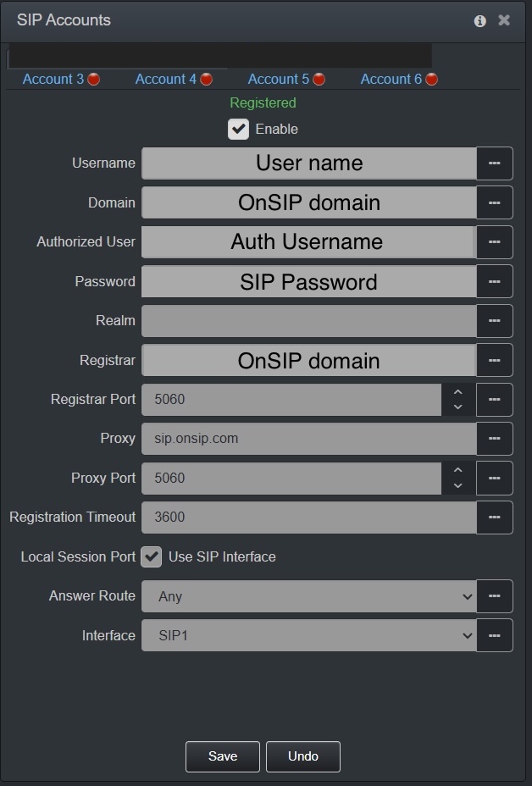Screen dimensions: 532x786
Task: Open the options button beside Interface
Action: [495, 635]
